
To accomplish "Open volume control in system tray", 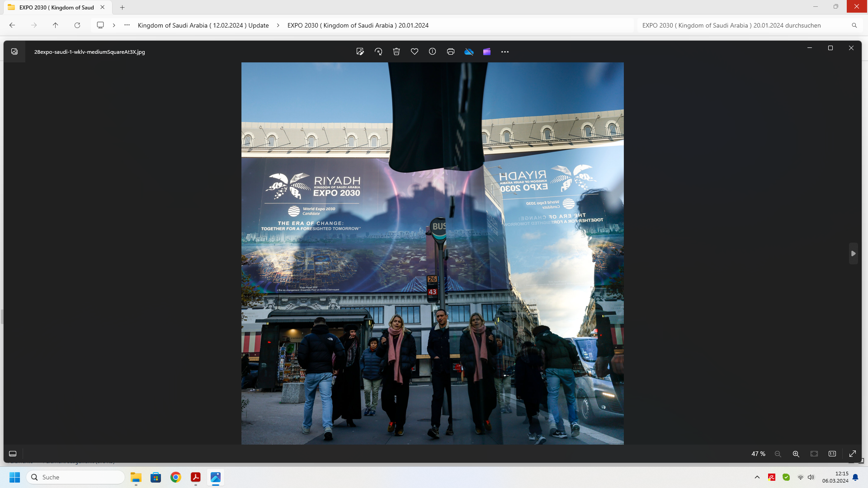I will tap(811, 477).
